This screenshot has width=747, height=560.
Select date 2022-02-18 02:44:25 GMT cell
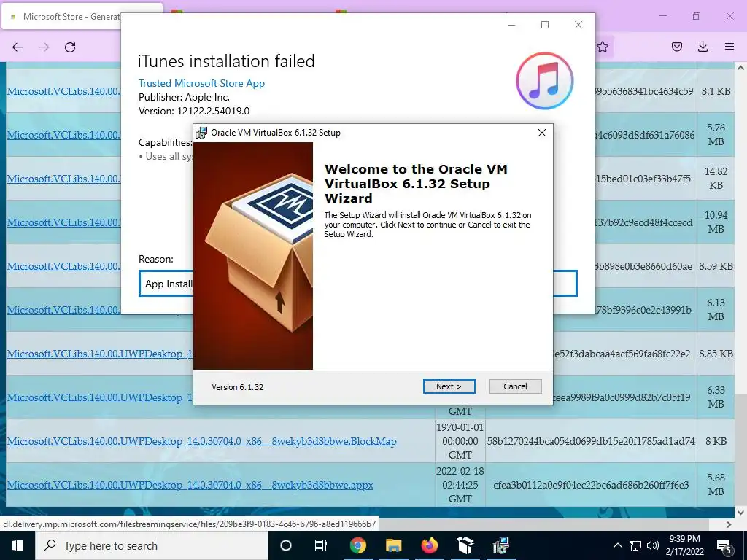(460, 485)
